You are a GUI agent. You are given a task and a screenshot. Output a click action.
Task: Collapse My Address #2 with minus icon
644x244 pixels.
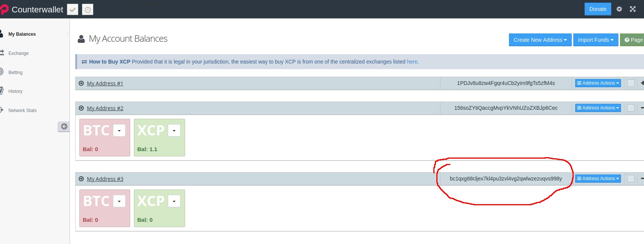[x=642, y=108]
